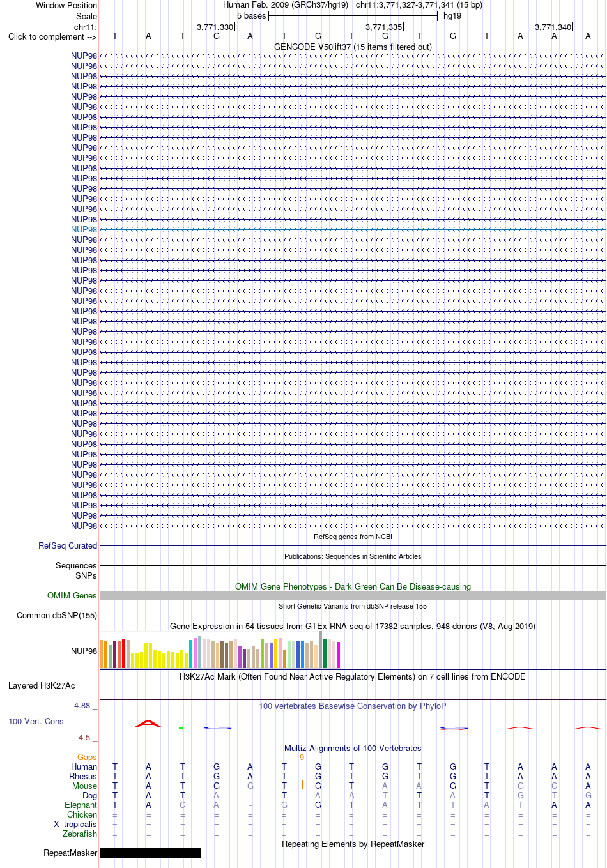The height and width of the screenshot is (868, 607).
Task: Click the RepeatMasker track label
Action: [x=70, y=853]
